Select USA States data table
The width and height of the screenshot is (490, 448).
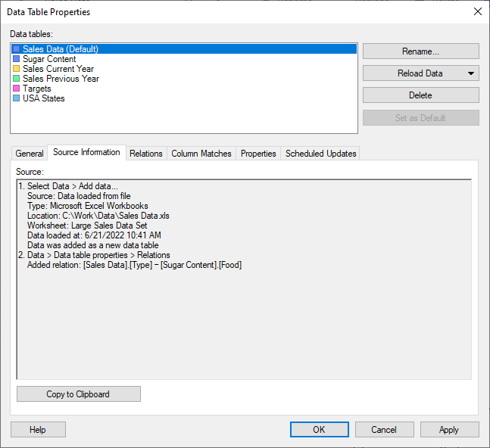click(43, 98)
